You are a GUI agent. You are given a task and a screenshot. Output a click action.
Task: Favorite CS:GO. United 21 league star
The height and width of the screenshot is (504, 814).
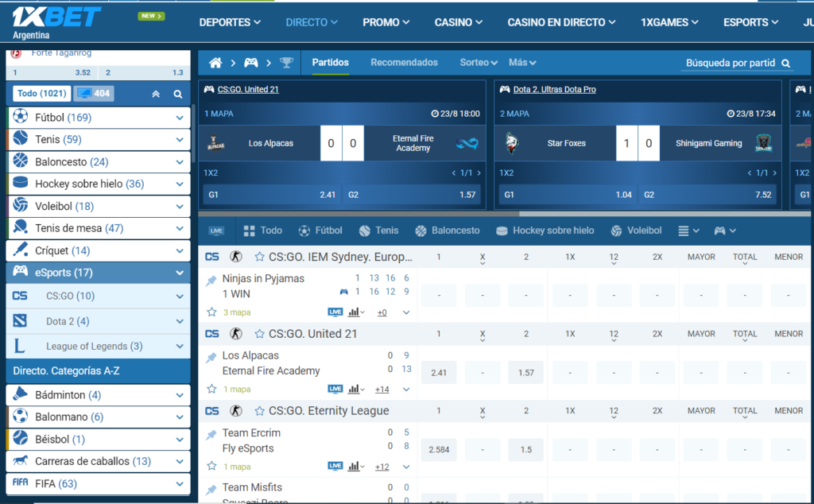[x=260, y=334]
